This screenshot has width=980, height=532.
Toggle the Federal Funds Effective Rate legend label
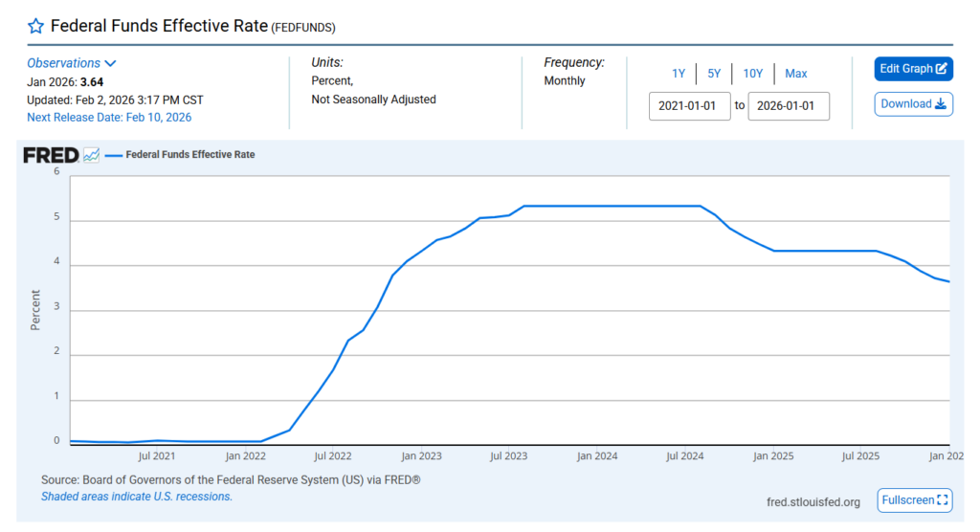(190, 154)
